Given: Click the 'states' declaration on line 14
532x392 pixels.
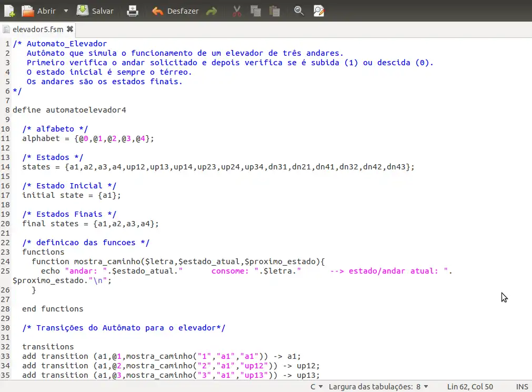Looking at the screenshot, I should coord(218,167).
